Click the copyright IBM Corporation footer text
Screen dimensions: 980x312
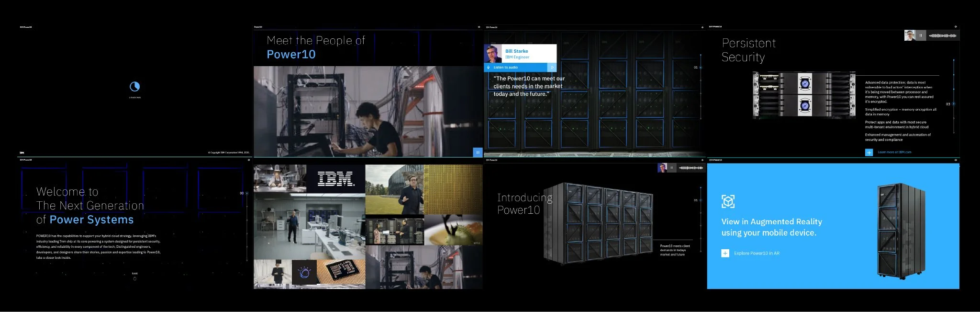[x=229, y=152]
